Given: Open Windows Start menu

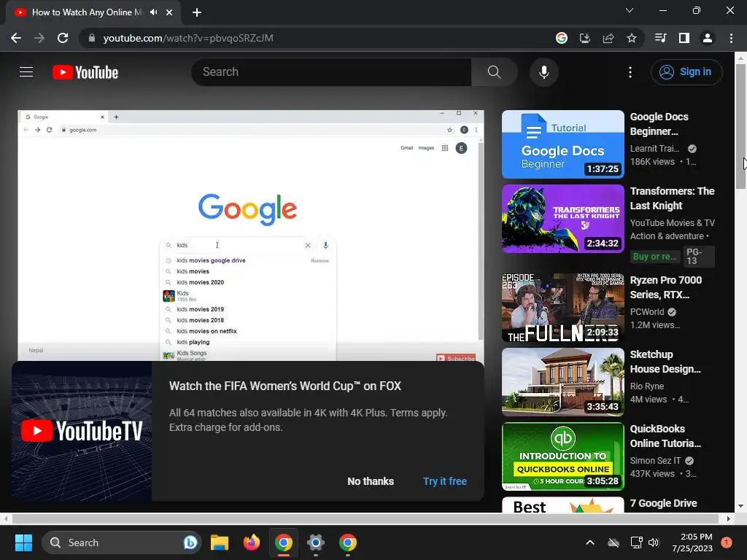Looking at the screenshot, I should click(23, 542).
